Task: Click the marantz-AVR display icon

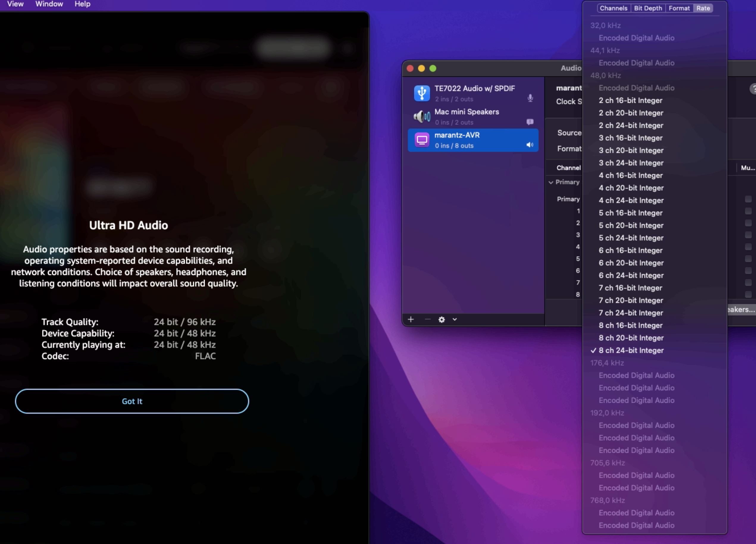Action: coord(422,140)
